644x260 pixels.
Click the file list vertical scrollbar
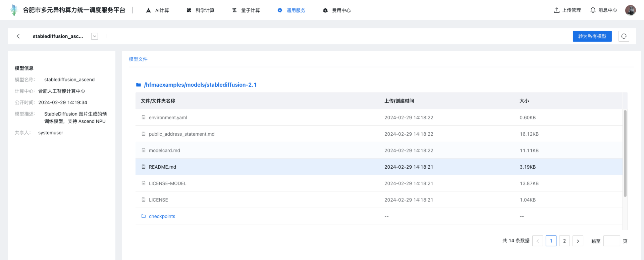[x=625, y=153]
